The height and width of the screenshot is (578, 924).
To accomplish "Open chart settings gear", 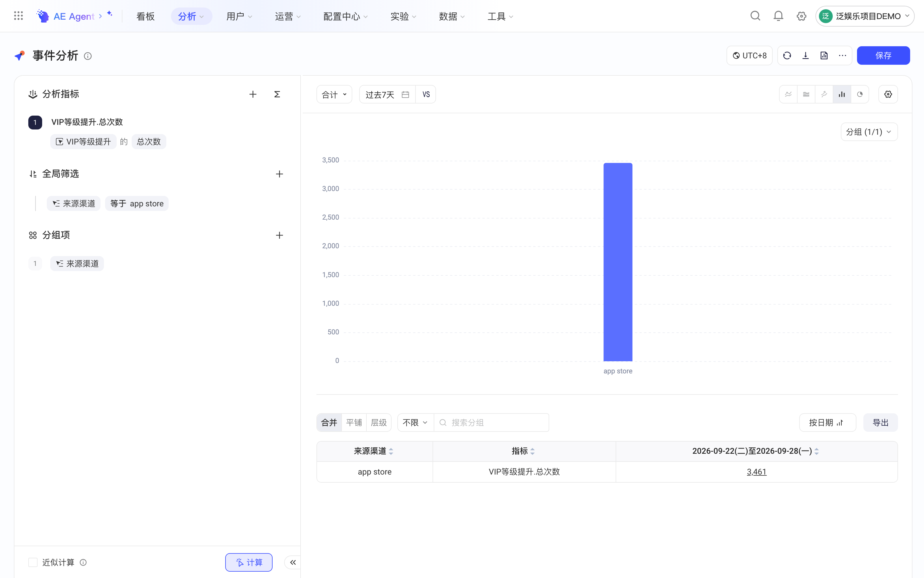I will [x=888, y=95].
